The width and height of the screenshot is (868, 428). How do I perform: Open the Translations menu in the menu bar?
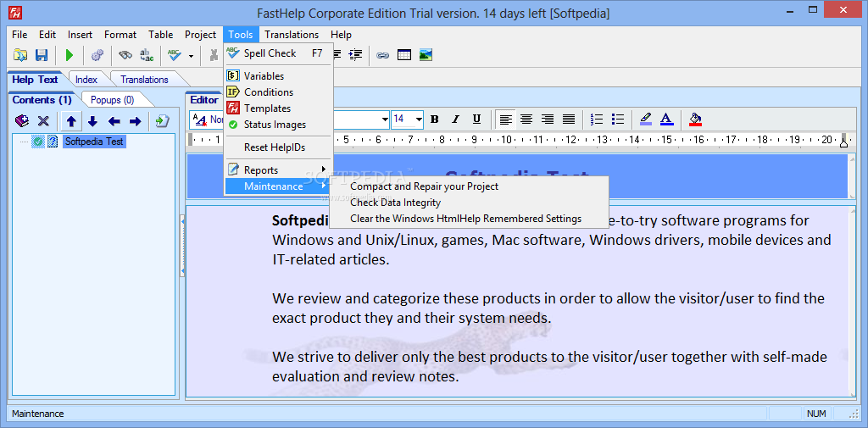292,35
